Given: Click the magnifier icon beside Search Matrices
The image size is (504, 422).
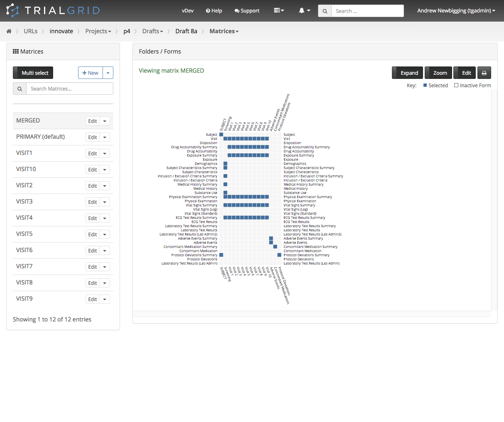Looking at the screenshot, I should [x=20, y=89].
